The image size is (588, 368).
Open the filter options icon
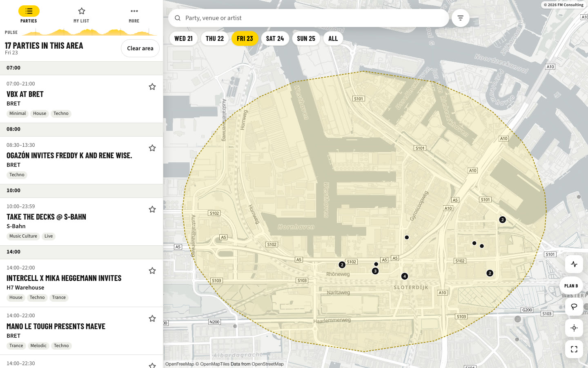point(460,18)
